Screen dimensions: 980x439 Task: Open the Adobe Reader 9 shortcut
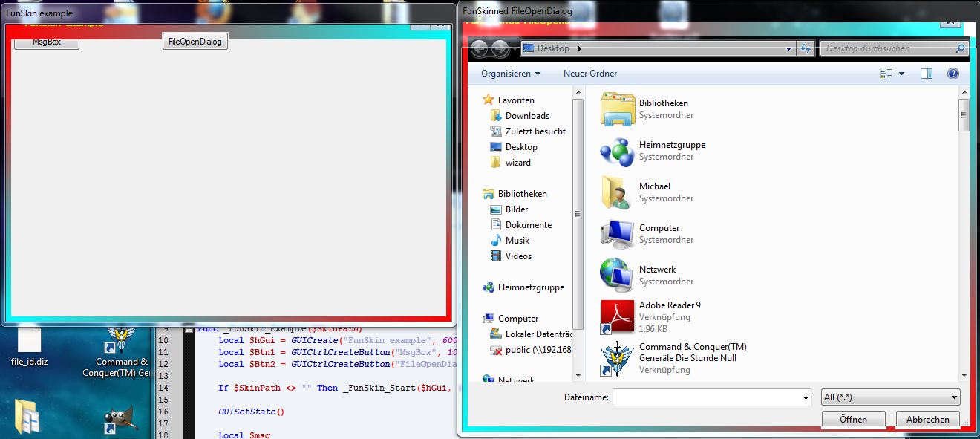tap(616, 316)
